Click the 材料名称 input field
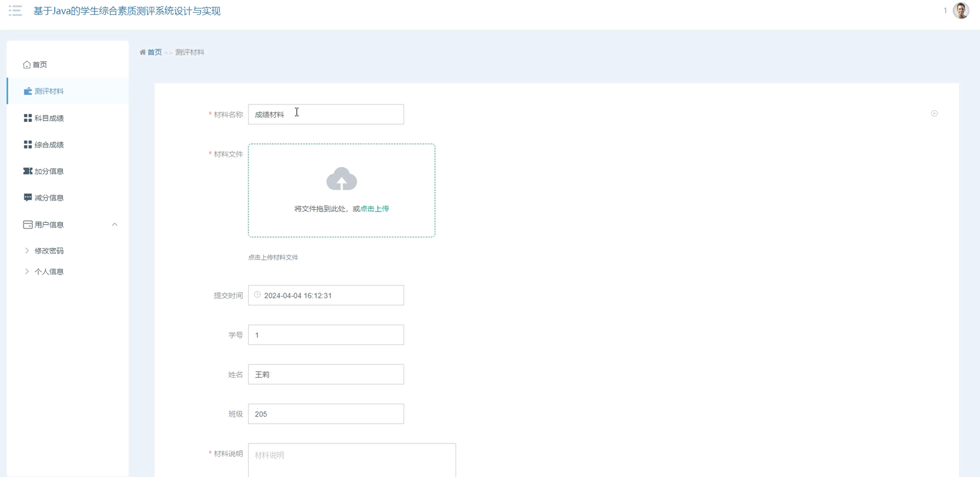 [326, 114]
